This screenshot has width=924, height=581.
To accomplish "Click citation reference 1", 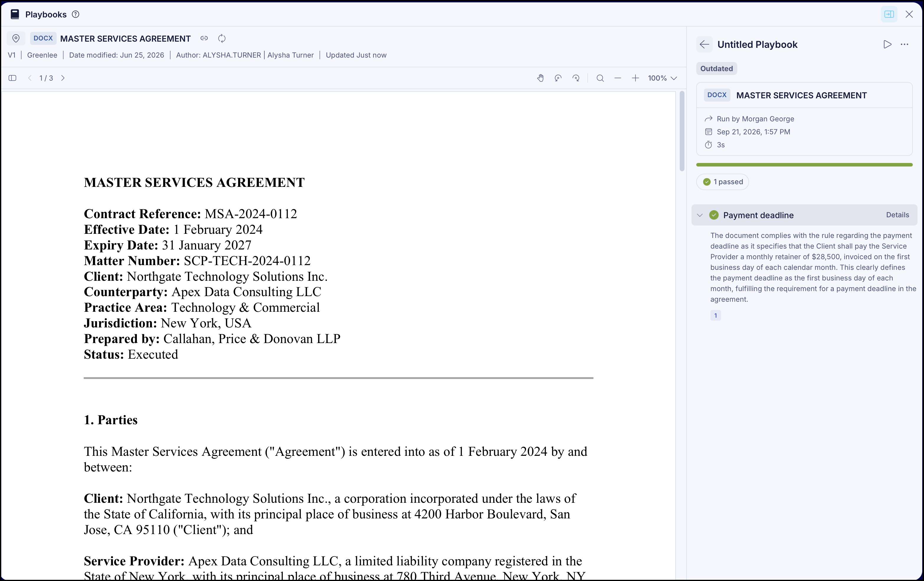I will pos(715,316).
